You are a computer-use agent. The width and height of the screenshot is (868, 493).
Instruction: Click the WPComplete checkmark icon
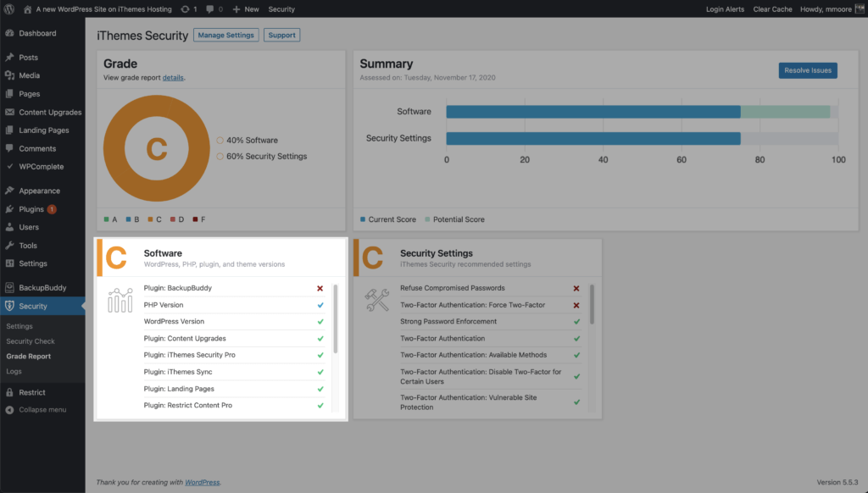pyautogui.click(x=9, y=166)
